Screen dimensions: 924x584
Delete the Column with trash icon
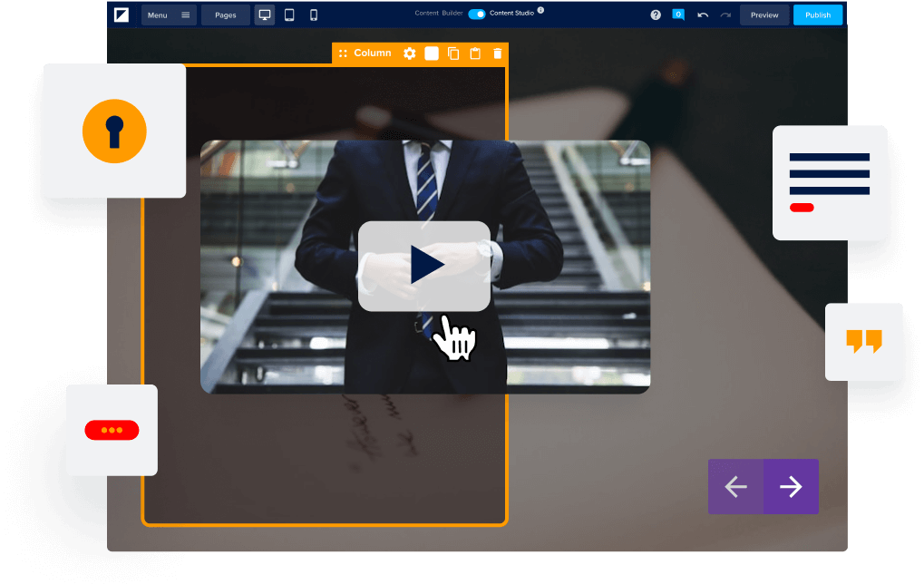click(497, 54)
